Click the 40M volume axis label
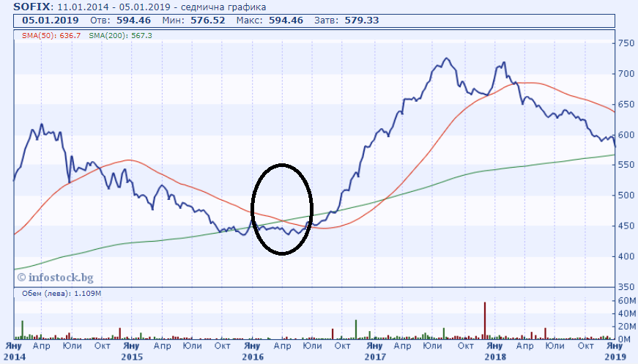The image size is (638, 364). coord(626,313)
